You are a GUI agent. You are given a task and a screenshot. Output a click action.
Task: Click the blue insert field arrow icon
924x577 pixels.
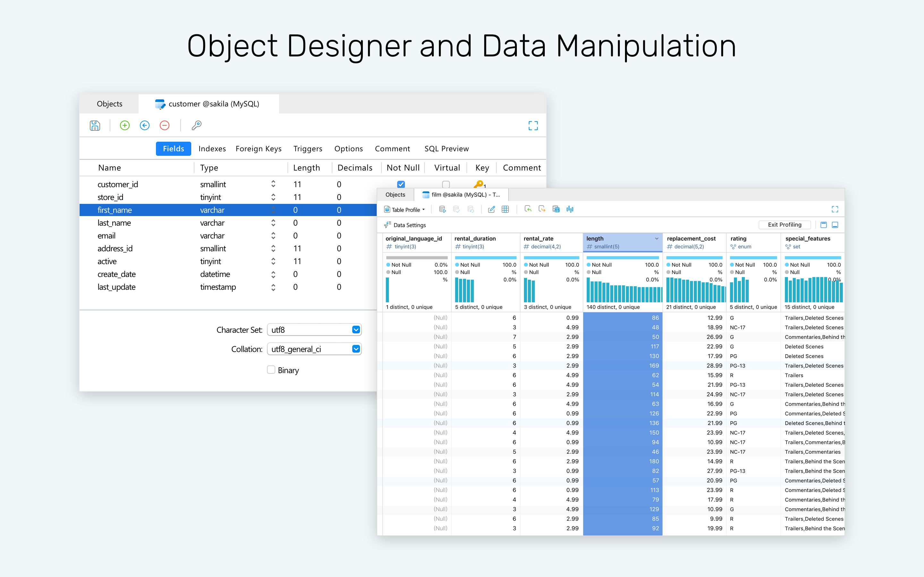click(x=145, y=126)
